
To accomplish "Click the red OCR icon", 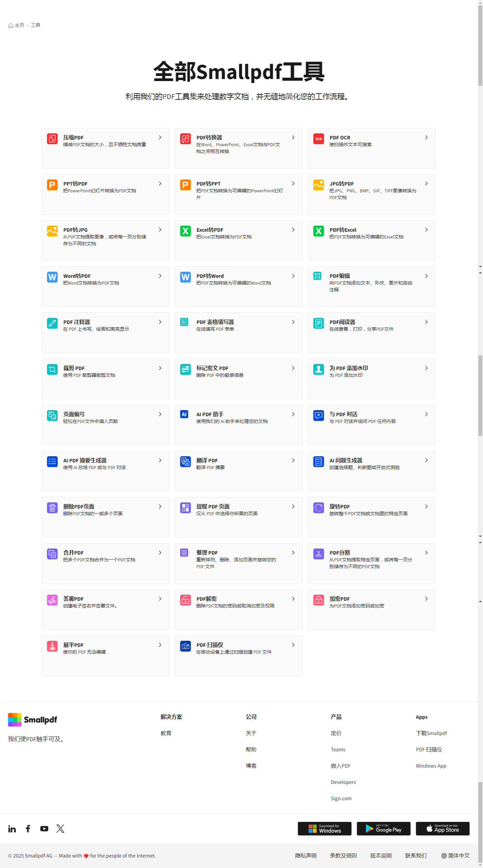I will click(x=318, y=139).
